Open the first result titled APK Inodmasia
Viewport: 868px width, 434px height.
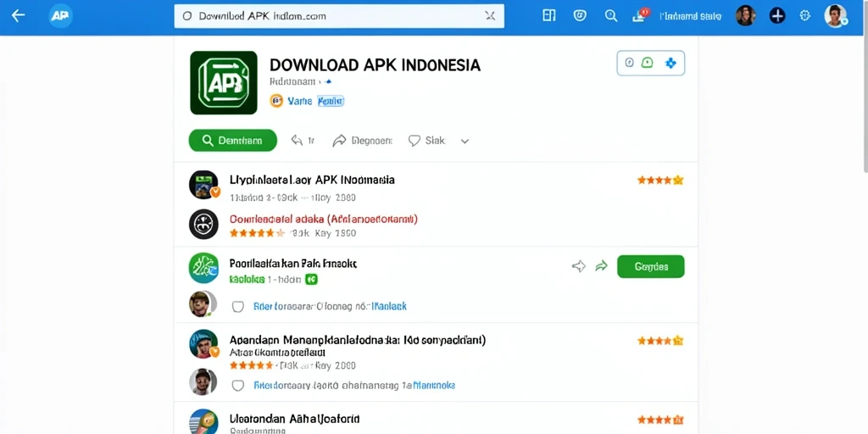click(312, 180)
